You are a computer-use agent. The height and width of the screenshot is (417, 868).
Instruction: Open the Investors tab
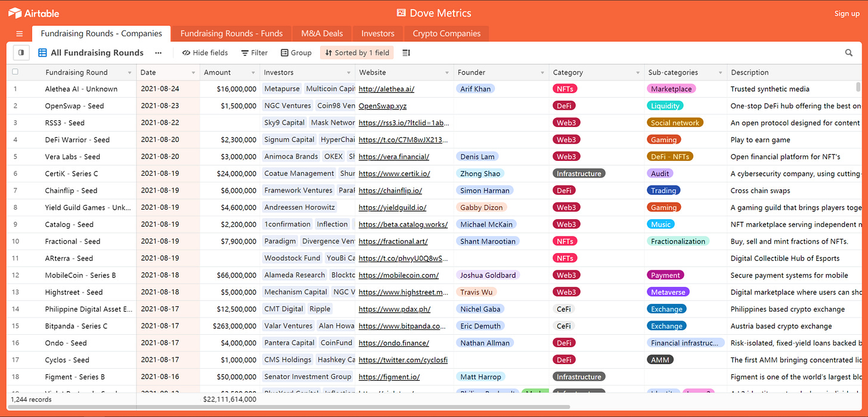point(378,33)
